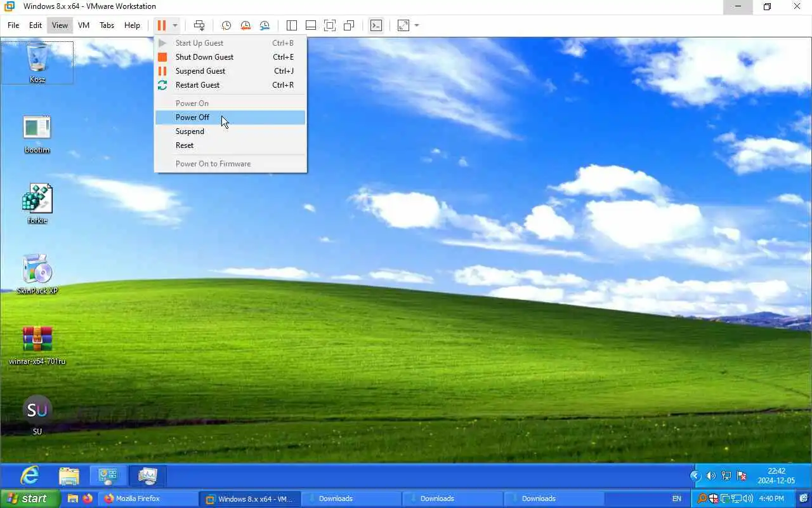Show the console view
This screenshot has height=508, width=812.
[x=376, y=25]
